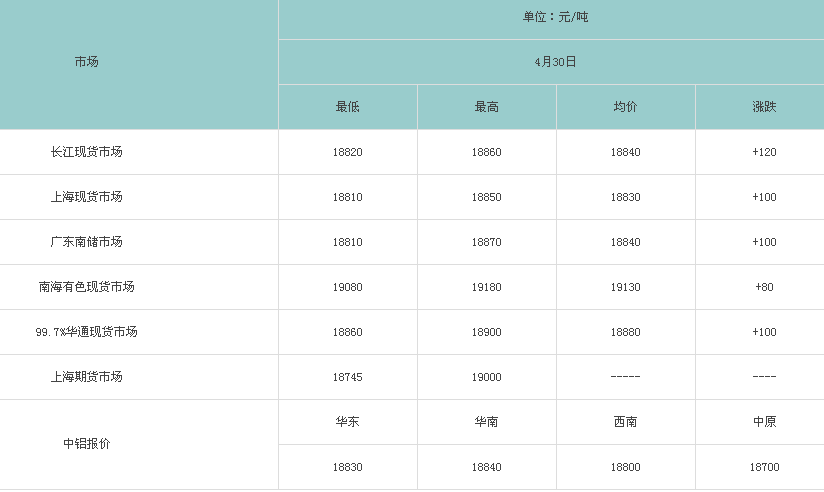This screenshot has height=492, width=824.
Task: Select the 均价 column header
Action: click(x=625, y=107)
